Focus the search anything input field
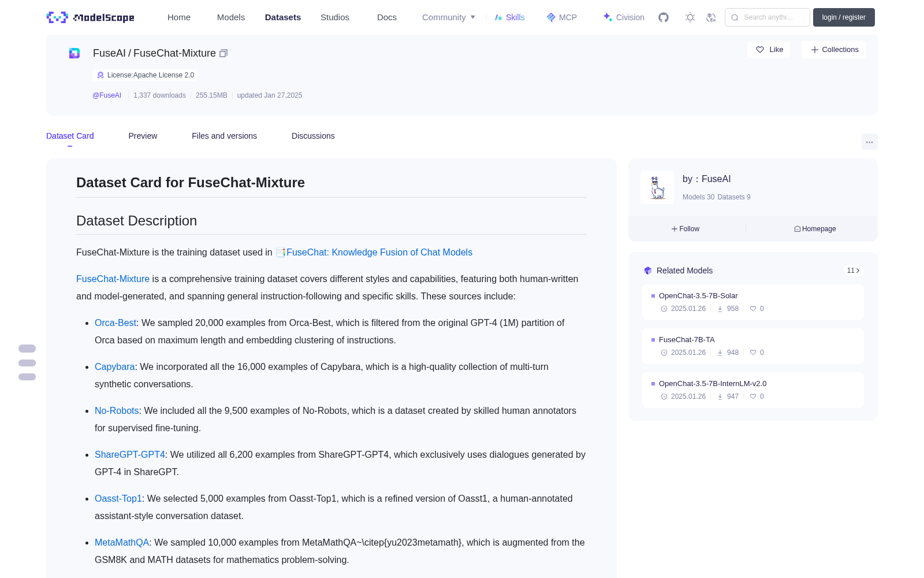The width and height of the screenshot is (924, 578). coord(767,17)
